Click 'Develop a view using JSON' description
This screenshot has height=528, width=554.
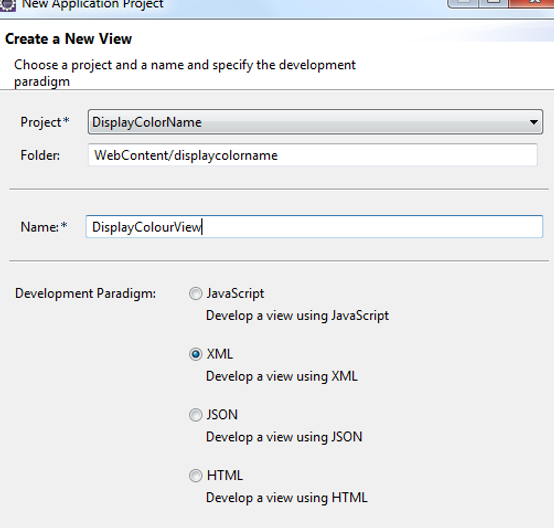pyautogui.click(x=284, y=437)
